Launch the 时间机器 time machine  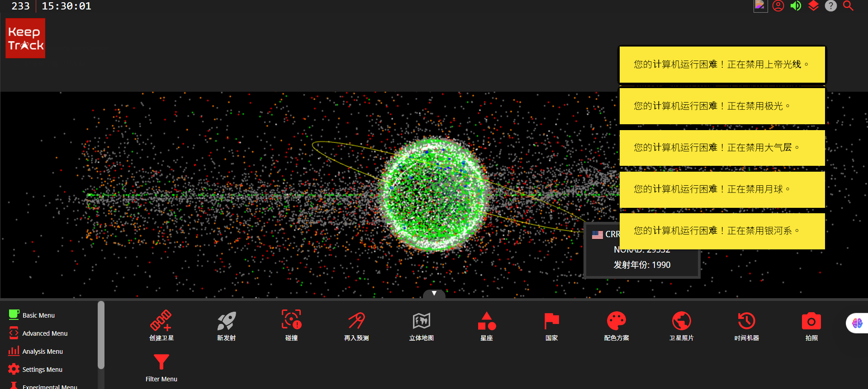pos(746,325)
